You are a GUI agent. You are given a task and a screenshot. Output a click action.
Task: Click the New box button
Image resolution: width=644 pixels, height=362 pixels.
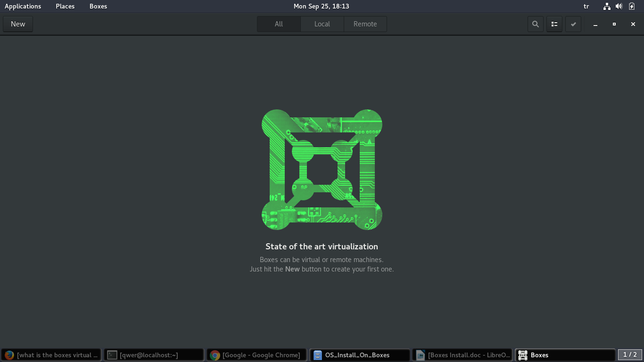point(18,24)
